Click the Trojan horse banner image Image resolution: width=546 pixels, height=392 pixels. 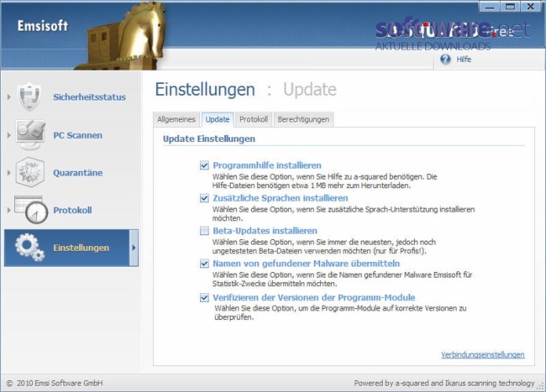[x=122, y=37]
